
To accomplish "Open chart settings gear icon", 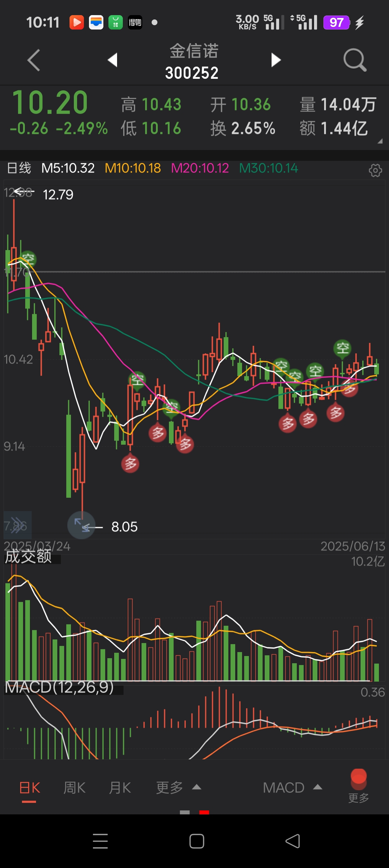I will (x=375, y=170).
